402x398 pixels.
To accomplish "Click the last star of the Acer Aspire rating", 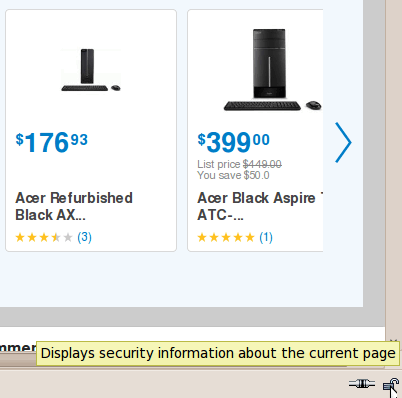I will (250, 237).
